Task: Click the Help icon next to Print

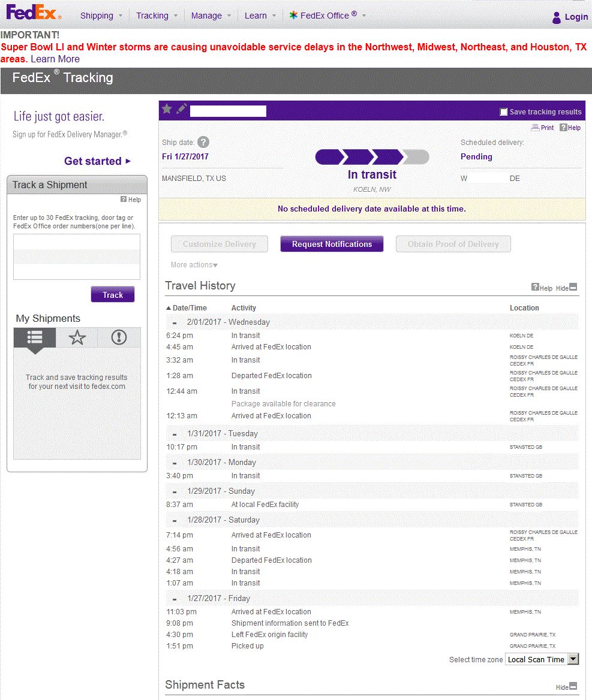Action: 563,128
